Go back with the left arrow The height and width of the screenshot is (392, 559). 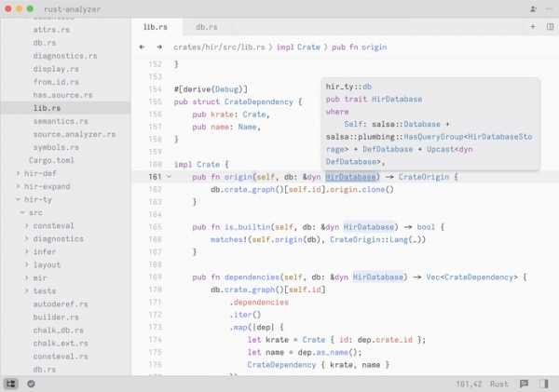coord(142,47)
